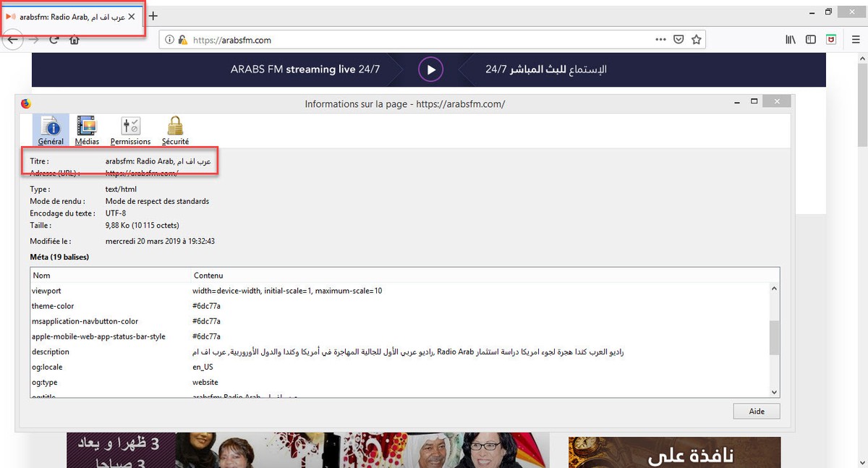Screen dimensions: 868x468
Task: Select the og:locale meta row
Action: 400,367
